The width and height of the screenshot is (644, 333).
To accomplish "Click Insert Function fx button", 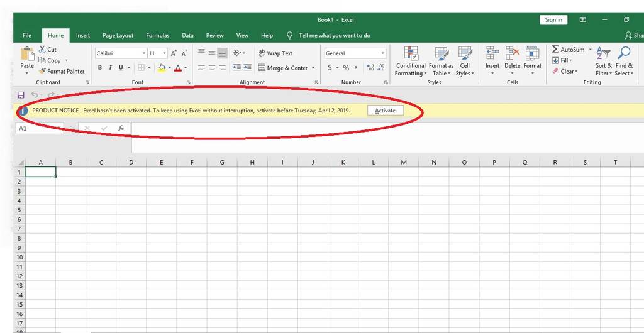I will coord(121,128).
